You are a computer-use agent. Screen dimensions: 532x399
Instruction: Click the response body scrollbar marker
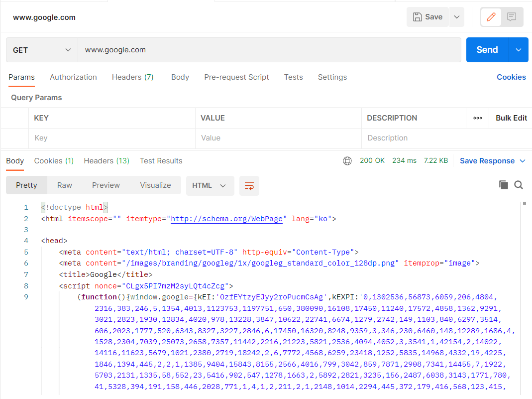pyautogui.click(x=525, y=203)
